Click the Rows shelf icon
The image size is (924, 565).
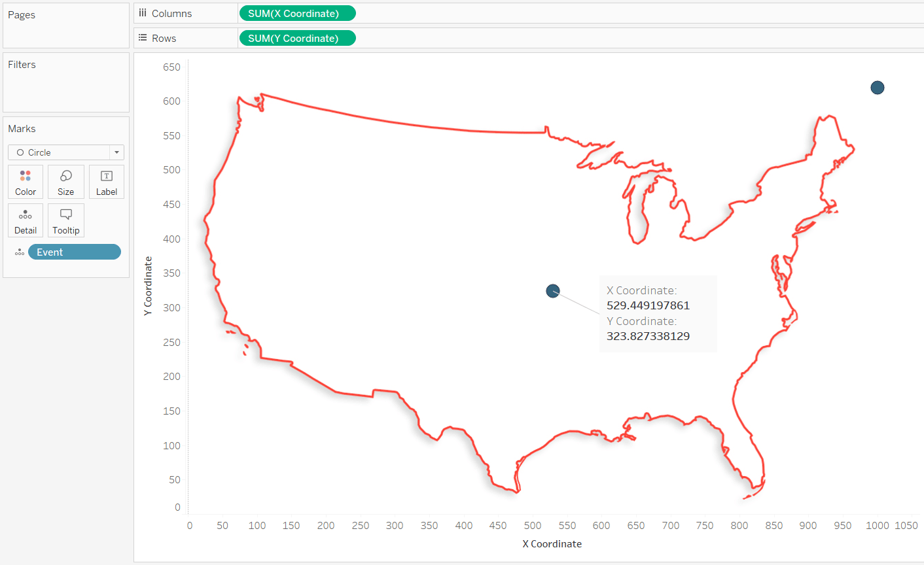tap(143, 37)
